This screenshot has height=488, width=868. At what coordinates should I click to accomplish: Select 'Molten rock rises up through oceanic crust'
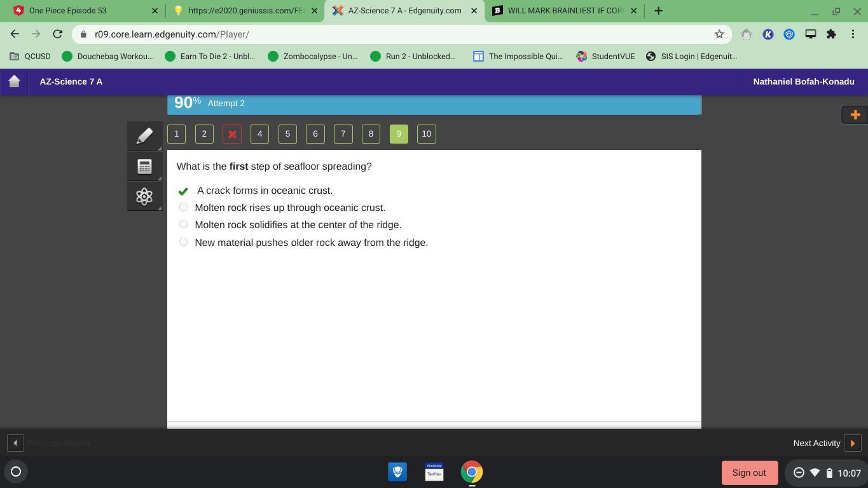point(183,207)
